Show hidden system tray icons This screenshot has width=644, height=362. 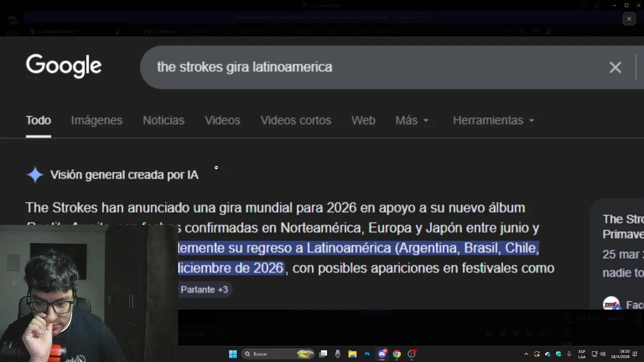(526, 354)
